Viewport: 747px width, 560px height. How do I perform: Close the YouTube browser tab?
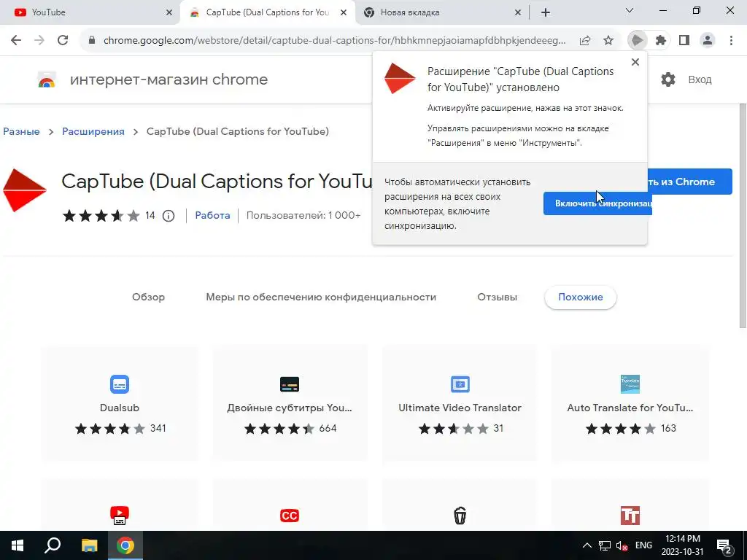[x=169, y=12]
